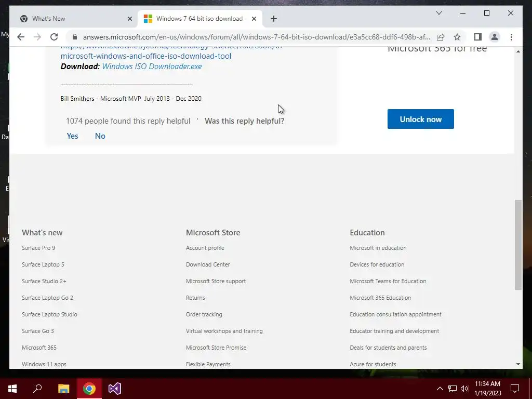Open File Explorer from the taskbar
Image resolution: width=532 pixels, height=399 pixels.
pos(63,389)
